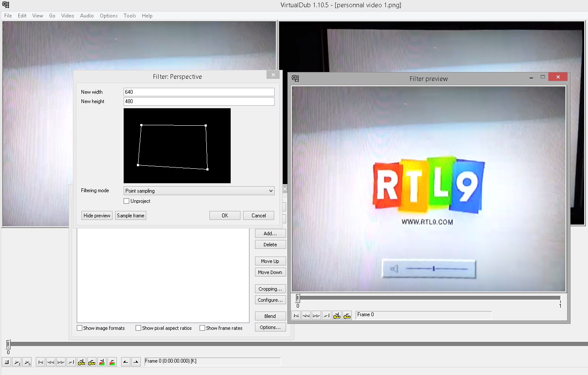
Task: Jump to end in main window toolbar
Action: 72,362
